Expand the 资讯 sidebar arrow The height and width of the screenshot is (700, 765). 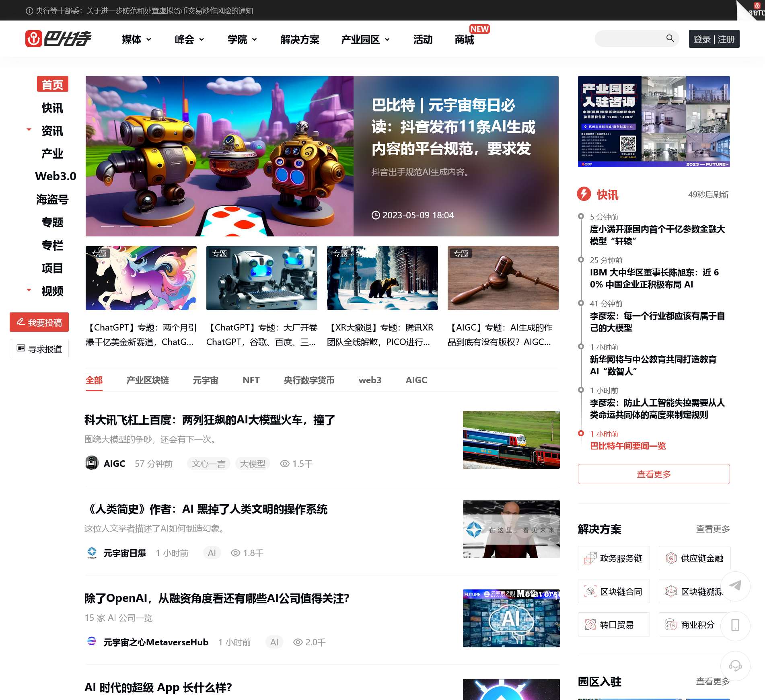pyautogui.click(x=29, y=129)
